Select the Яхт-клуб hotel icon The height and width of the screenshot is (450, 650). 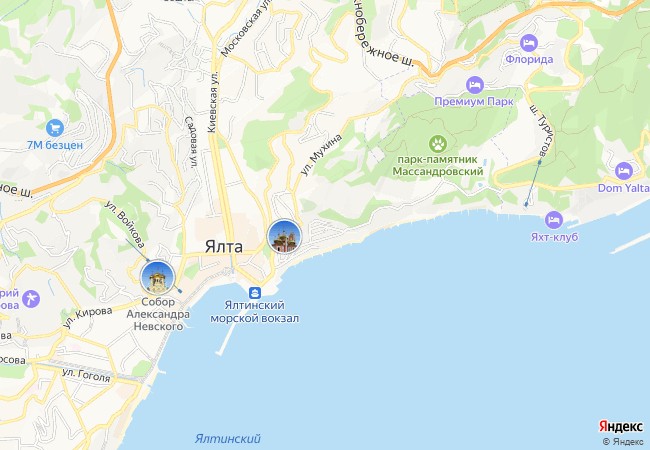coord(554,220)
